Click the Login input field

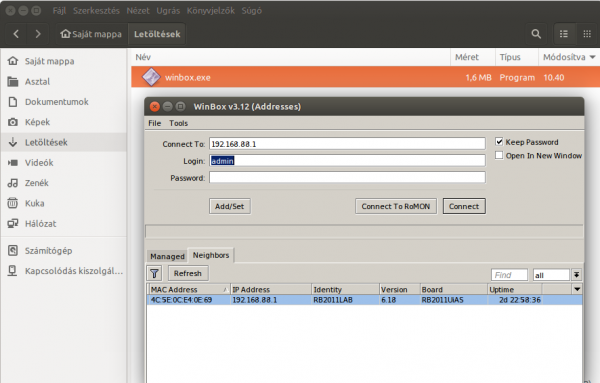(347, 161)
